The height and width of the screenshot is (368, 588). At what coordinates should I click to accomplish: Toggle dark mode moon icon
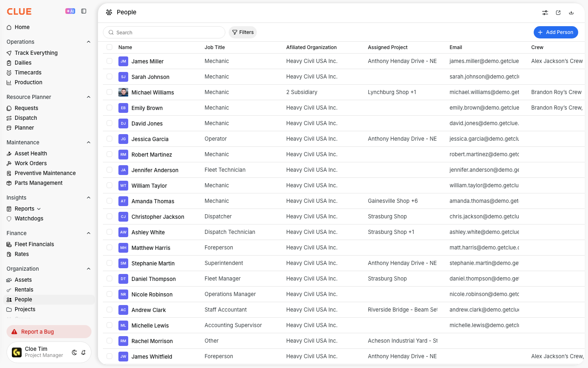74,352
